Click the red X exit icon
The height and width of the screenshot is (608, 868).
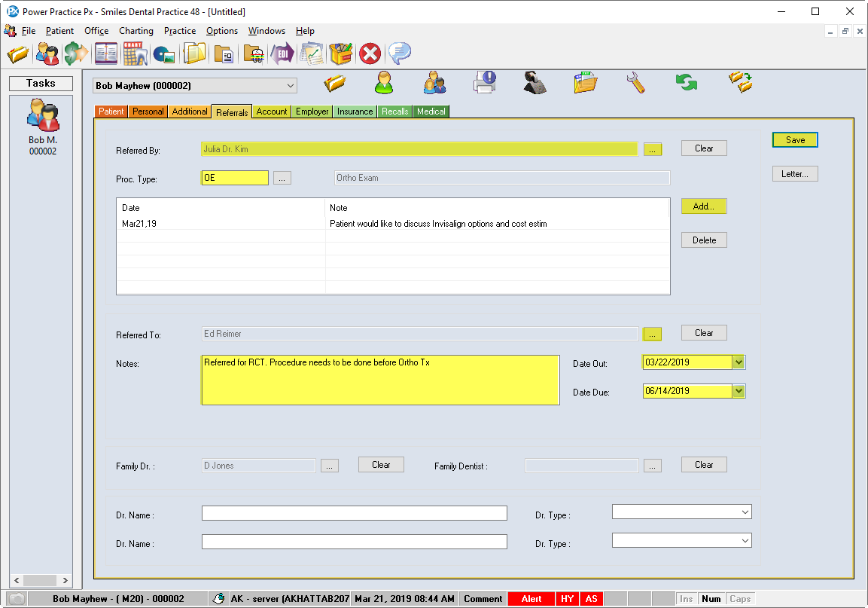coord(369,54)
